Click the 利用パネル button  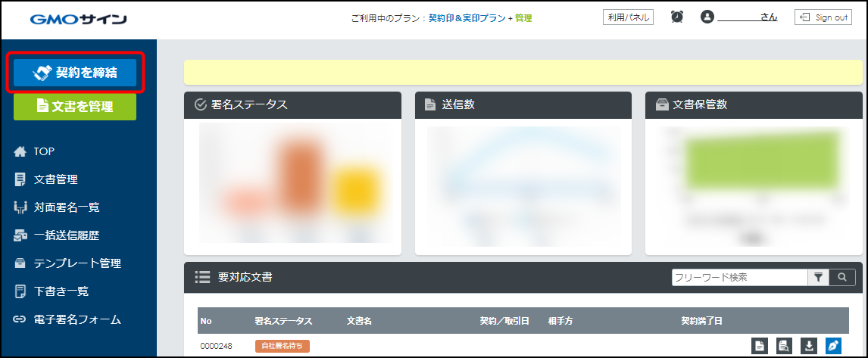629,17
